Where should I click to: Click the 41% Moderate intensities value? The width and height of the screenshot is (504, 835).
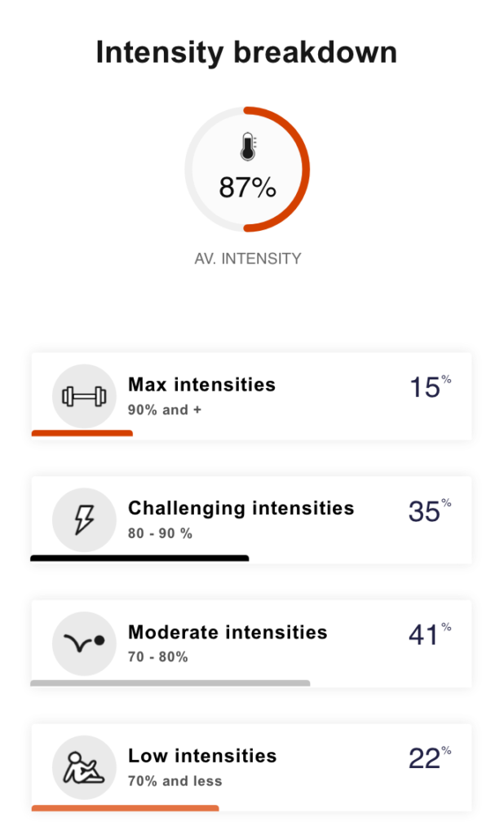point(430,634)
